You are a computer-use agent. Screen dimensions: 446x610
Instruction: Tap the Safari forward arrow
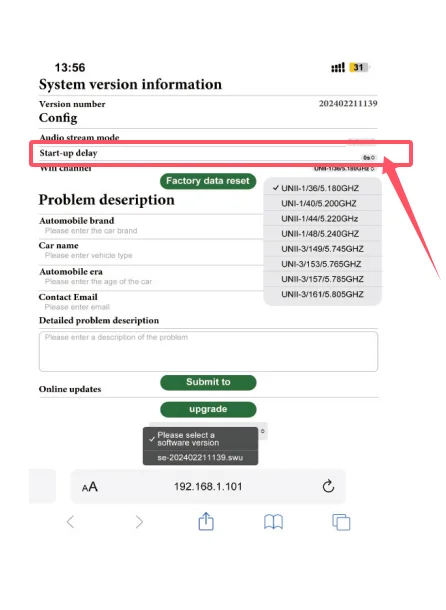pyautogui.click(x=139, y=522)
